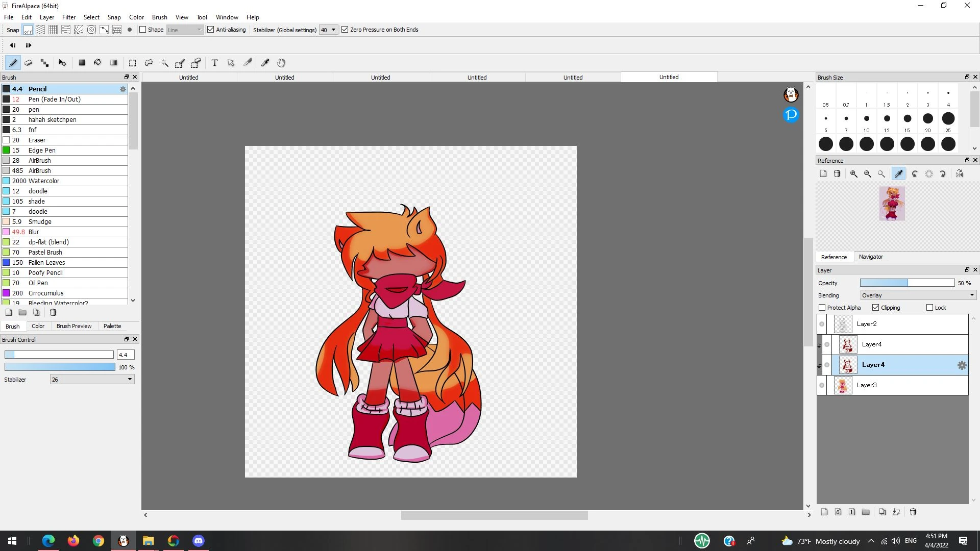The image size is (980, 551).
Task: Click the Magic Wand tool
Action: point(164,63)
